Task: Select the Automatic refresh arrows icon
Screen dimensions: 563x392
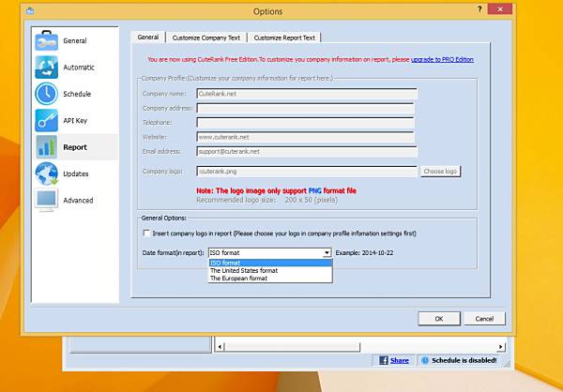Action: 46,68
